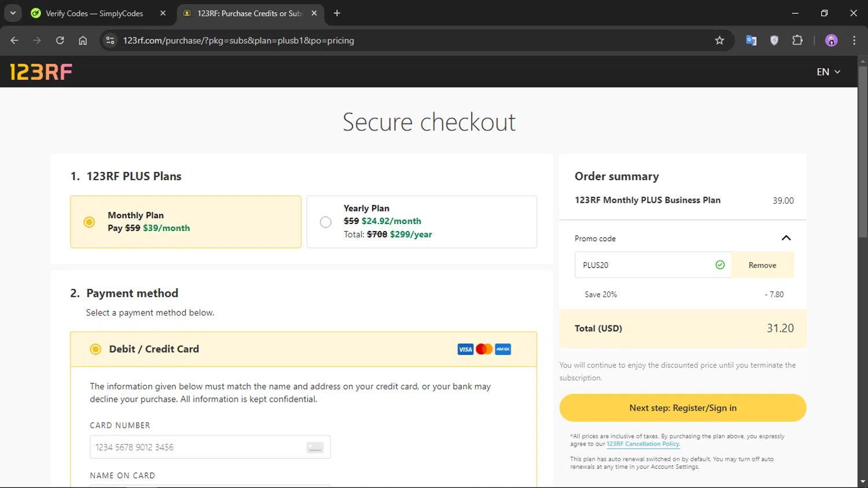Select the Yearly Plan radio button
This screenshot has height=488, width=868.
[326, 222]
